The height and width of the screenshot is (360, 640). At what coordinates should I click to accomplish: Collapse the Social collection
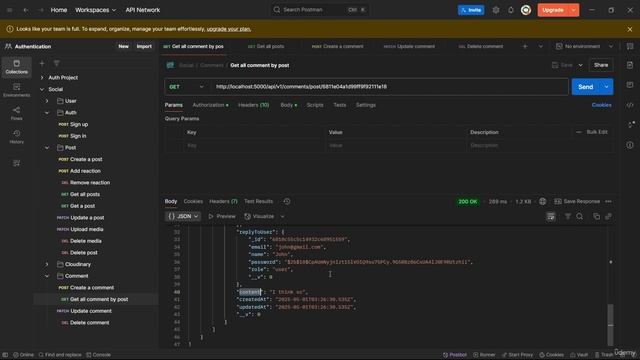pyautogui.click(x=42, y=89)
